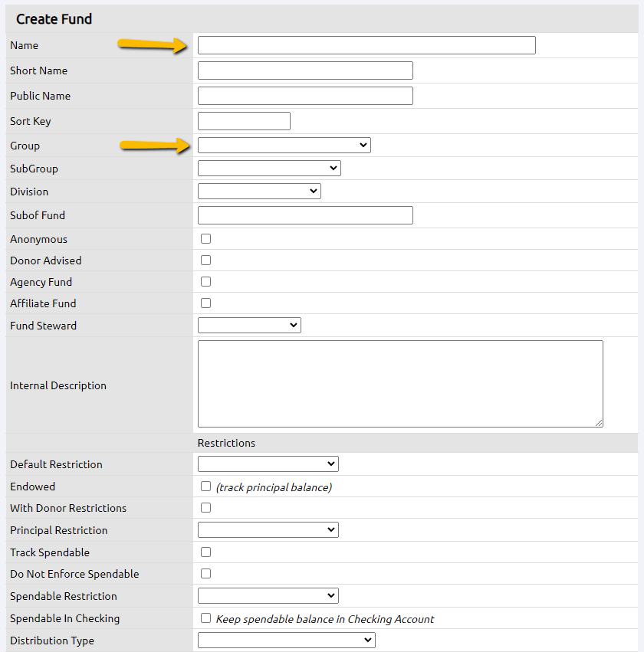Image resolution: width=644 pixels, height=652 pixels.
Task: Click the Internal Description text area
Action: [x=399, y=383]
